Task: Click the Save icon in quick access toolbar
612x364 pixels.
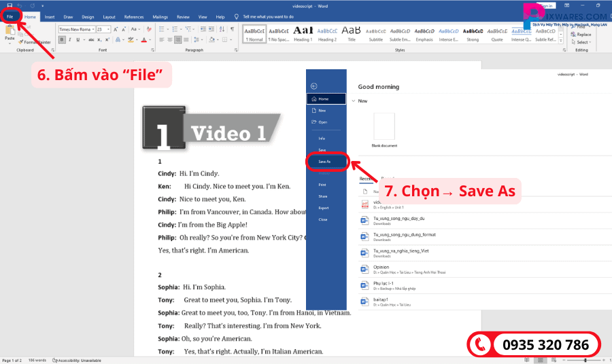Action: point(10,5)
